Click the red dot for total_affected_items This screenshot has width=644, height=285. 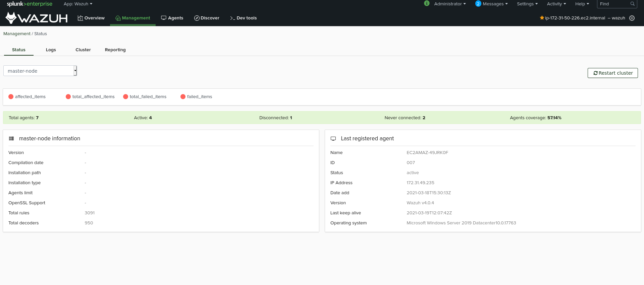(x=68, y=97)
